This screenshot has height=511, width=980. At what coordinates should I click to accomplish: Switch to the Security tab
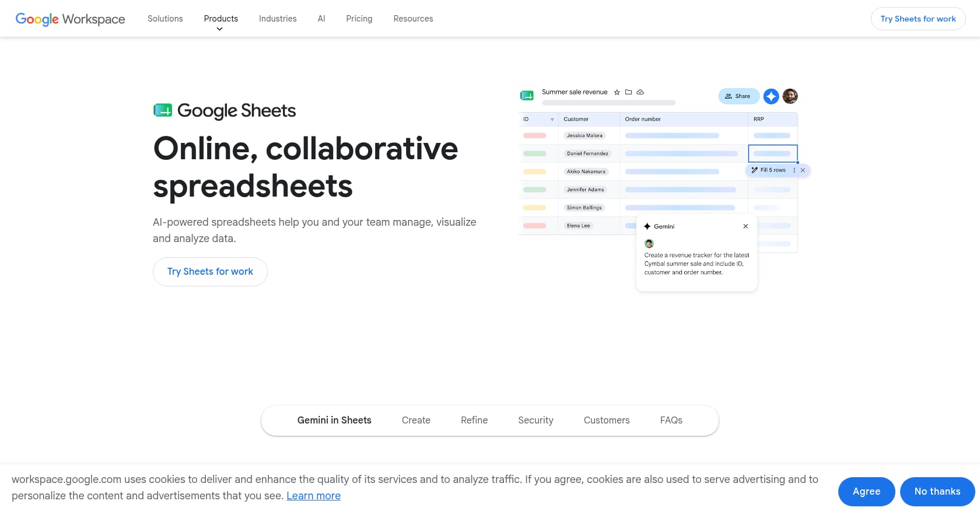(x=535, y=420)
